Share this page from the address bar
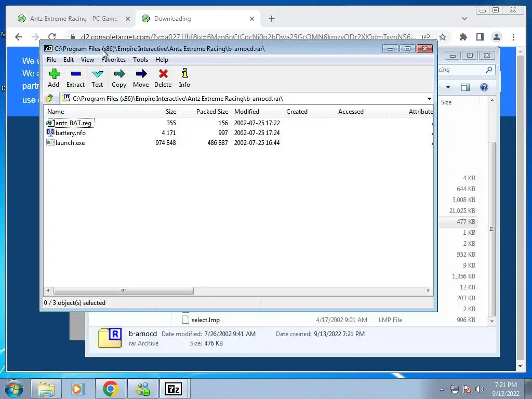This screenshot has height=399, width=532. [426, 37]
